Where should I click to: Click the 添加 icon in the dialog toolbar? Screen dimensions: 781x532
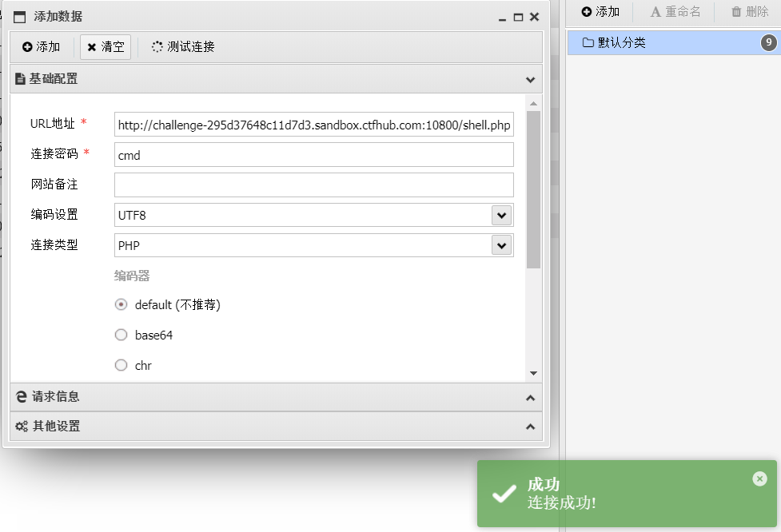(x=26, y=47)
